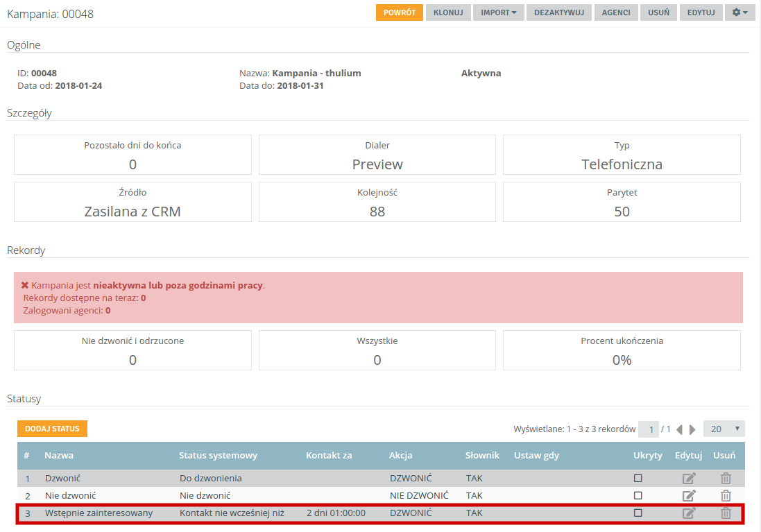
Task: Click the Parytet 50 tile
Action: (622, 202)
